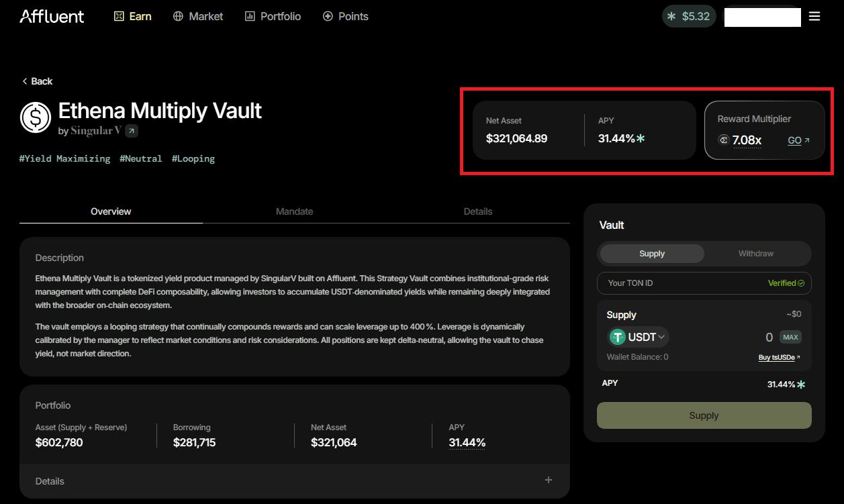Click the #Looping tag
The height and width of the screenshot is (504, 844).
point(193,159)
